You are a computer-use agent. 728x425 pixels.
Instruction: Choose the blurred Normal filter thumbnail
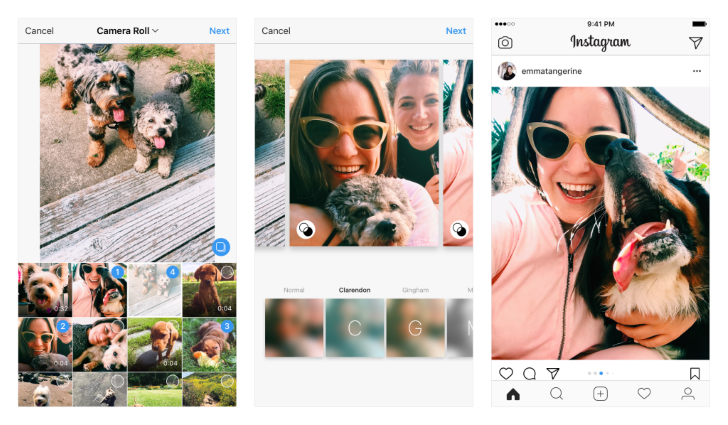[294, 328]
